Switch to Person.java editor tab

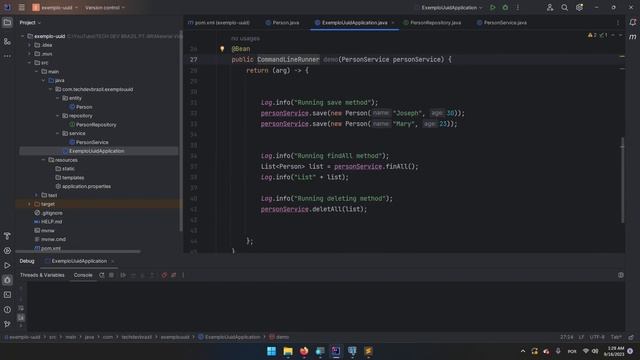(x=282, y=22)
